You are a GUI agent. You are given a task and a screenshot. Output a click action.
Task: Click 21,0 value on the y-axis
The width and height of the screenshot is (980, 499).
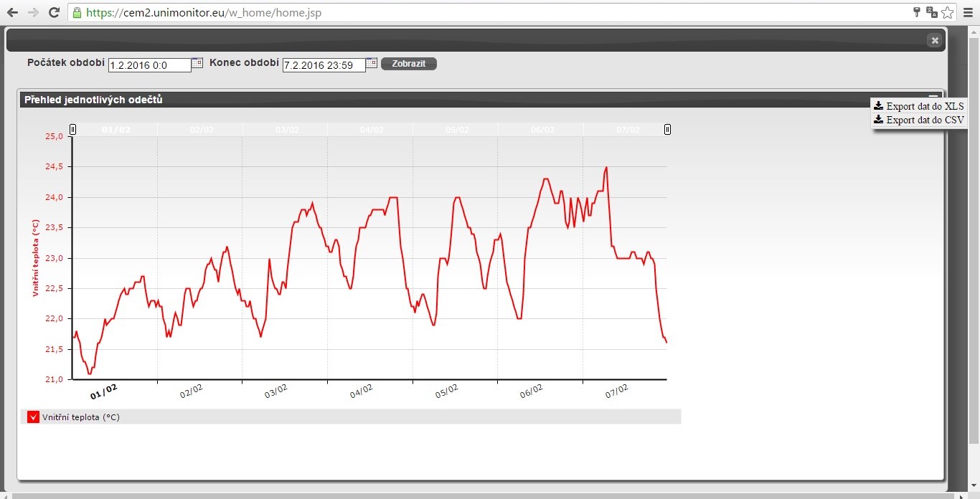pos(55,379)
